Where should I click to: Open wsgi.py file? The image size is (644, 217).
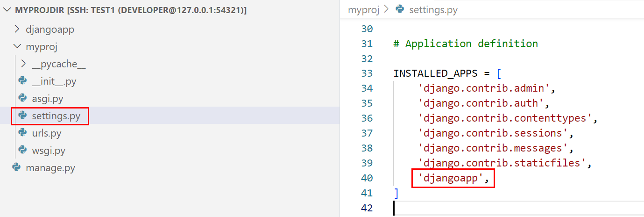(x=49, y=150)
